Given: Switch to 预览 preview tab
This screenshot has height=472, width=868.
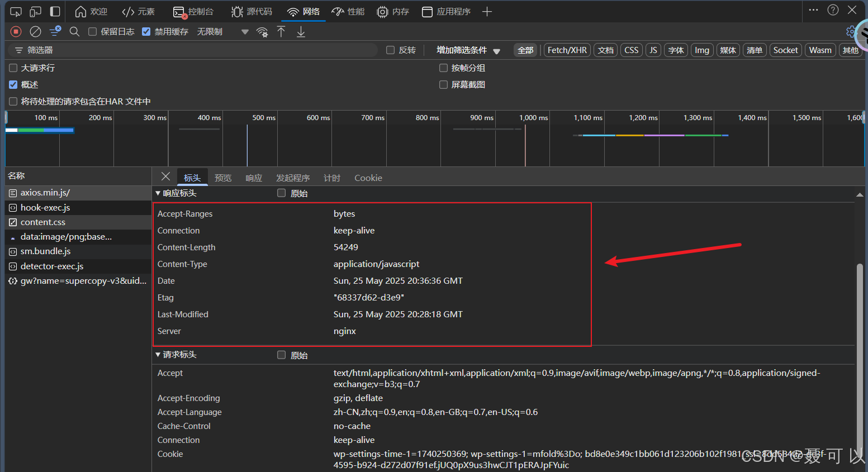Looking at the screenshot, I should (x=223, y=178).
